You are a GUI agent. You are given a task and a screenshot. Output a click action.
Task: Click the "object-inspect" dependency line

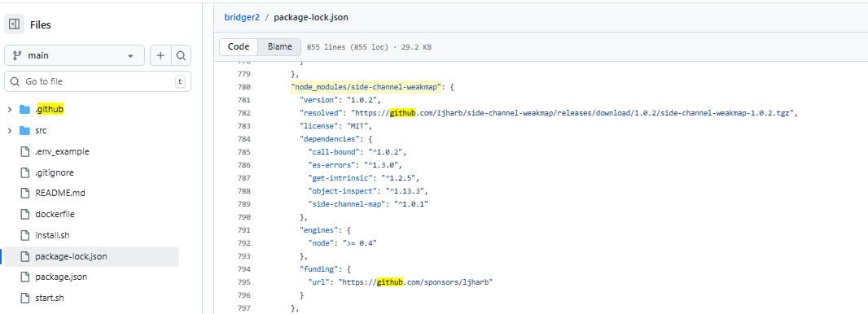pyautogui.click(x=368, y=190)
